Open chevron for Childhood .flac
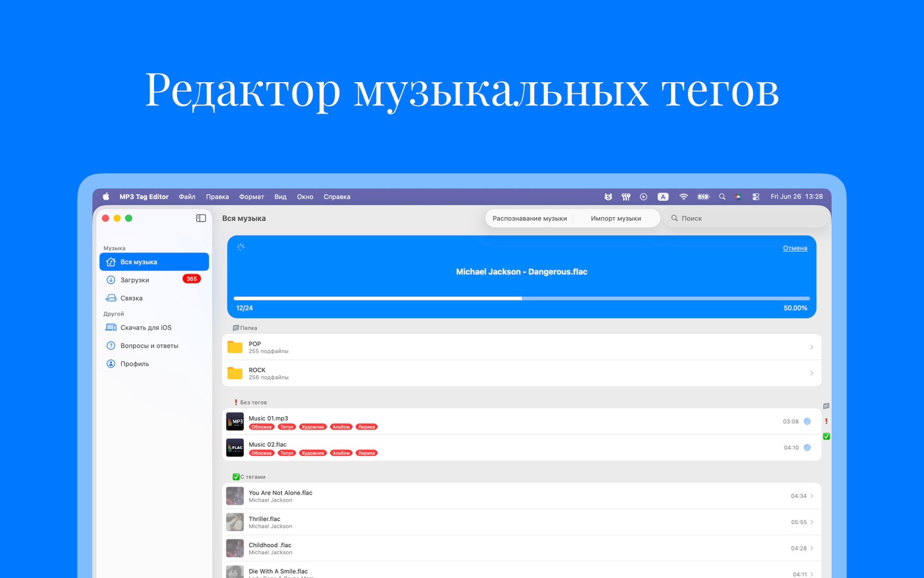 point(812,548)
